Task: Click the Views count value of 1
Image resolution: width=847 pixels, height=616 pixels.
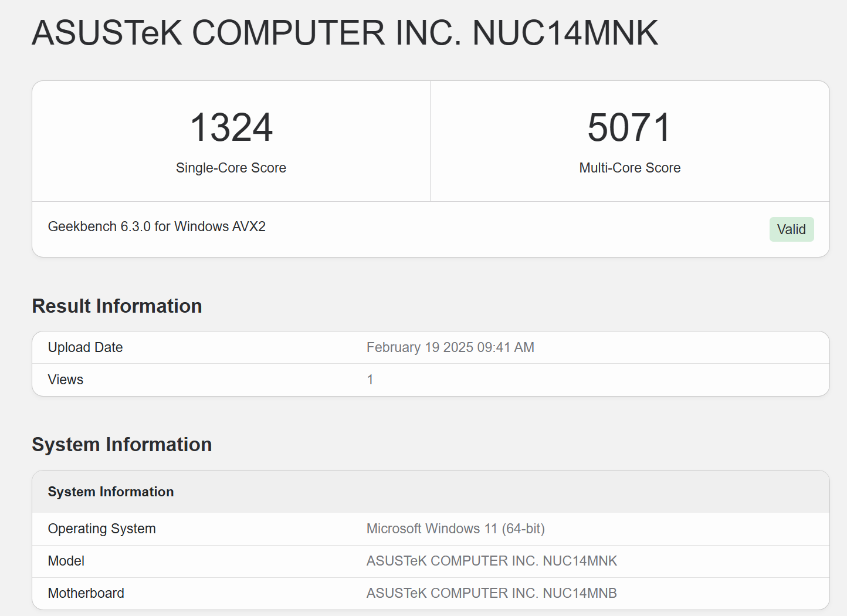Action: pos(370,380)
